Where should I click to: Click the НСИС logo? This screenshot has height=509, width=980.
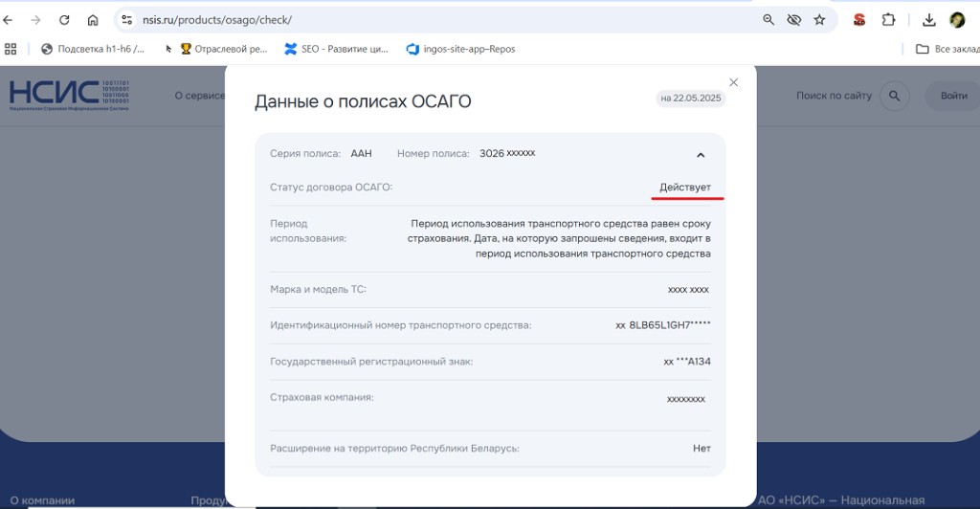[69, 96]
